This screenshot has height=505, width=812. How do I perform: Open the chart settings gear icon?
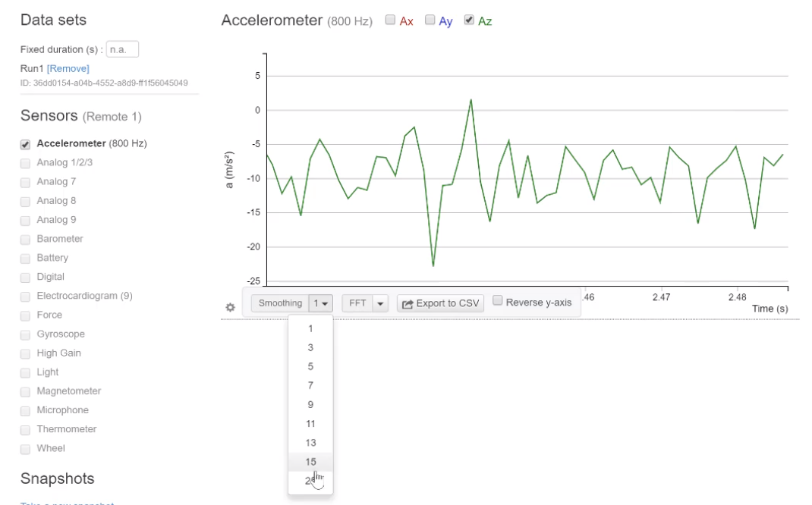tap(231, 307)
